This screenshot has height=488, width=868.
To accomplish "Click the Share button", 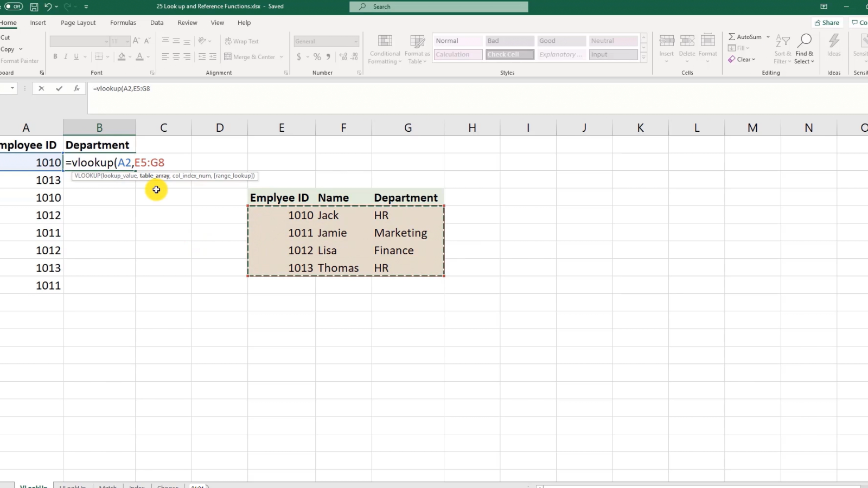I will (827, 23).
